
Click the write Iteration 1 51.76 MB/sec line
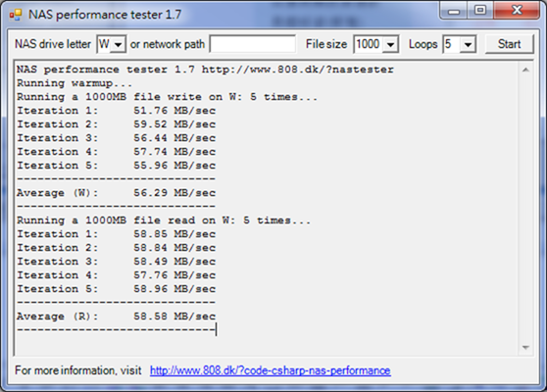117,111
